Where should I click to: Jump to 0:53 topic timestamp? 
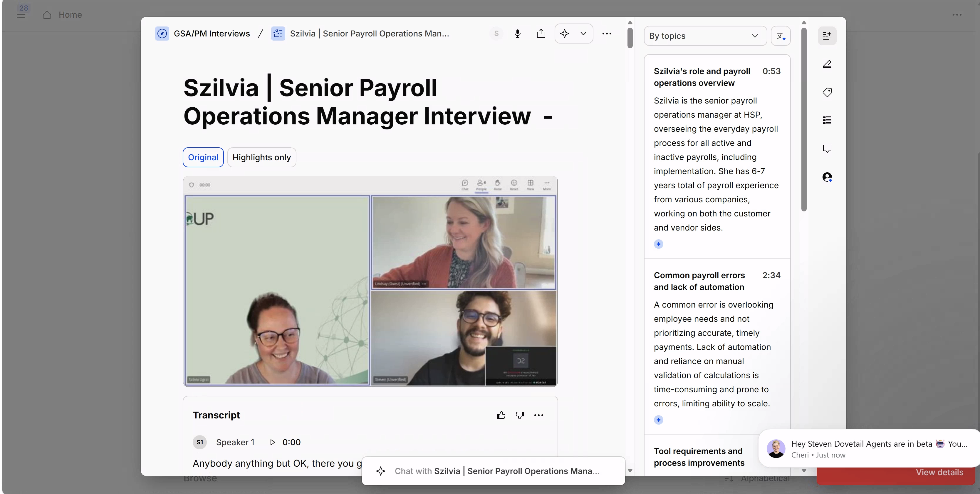[771, 71]
